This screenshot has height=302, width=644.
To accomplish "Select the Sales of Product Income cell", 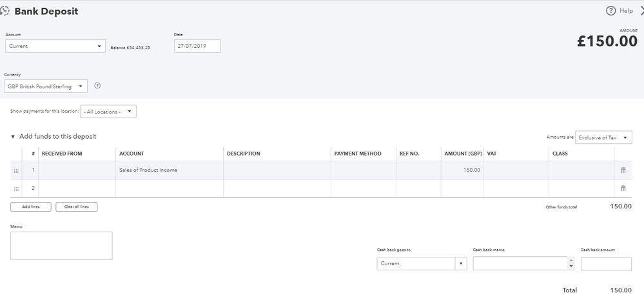I will [x=169, y=170].
